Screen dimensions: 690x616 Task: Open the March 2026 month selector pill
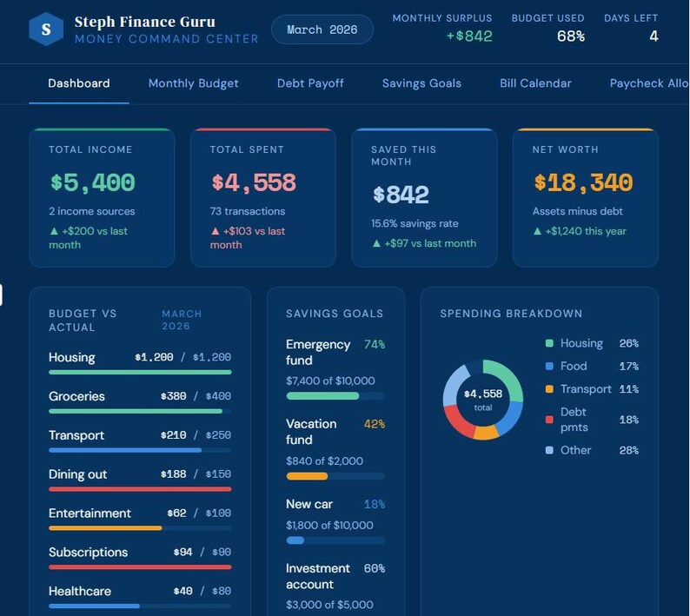point(322,30)
